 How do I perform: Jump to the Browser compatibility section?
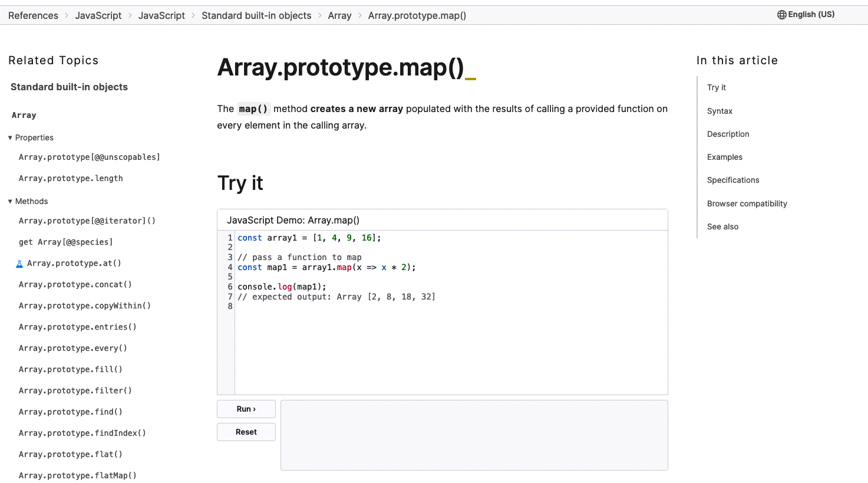747,203
